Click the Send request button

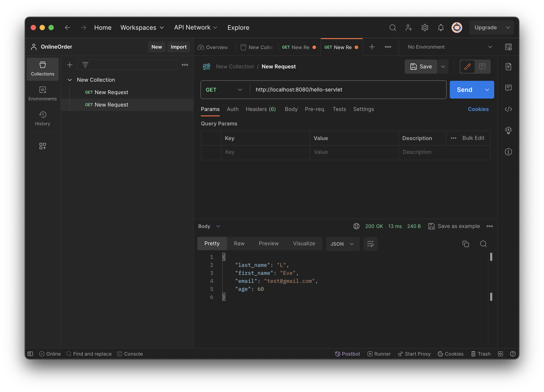[464, 89]
